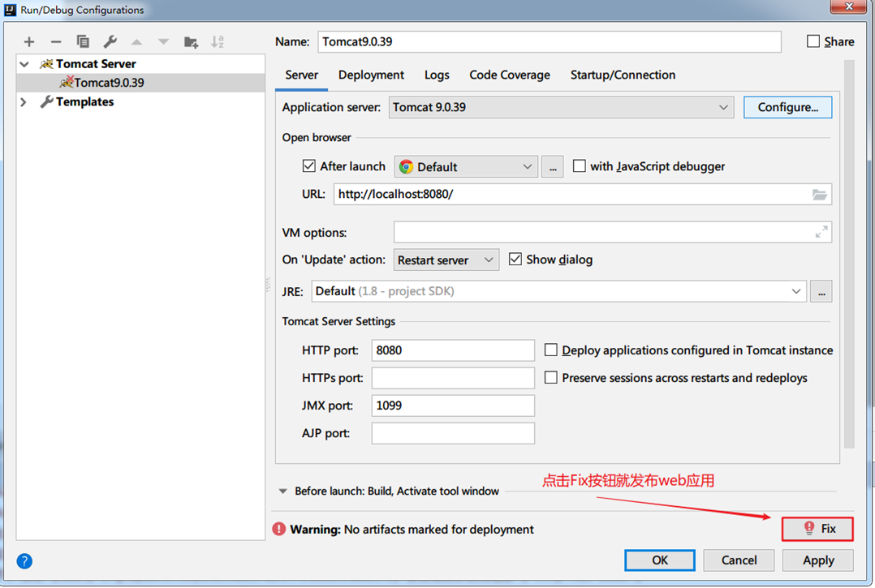The width and height of the screenshot is (875, 588).
Task: Collapse the Before launch section
Action: click(283, 491)
